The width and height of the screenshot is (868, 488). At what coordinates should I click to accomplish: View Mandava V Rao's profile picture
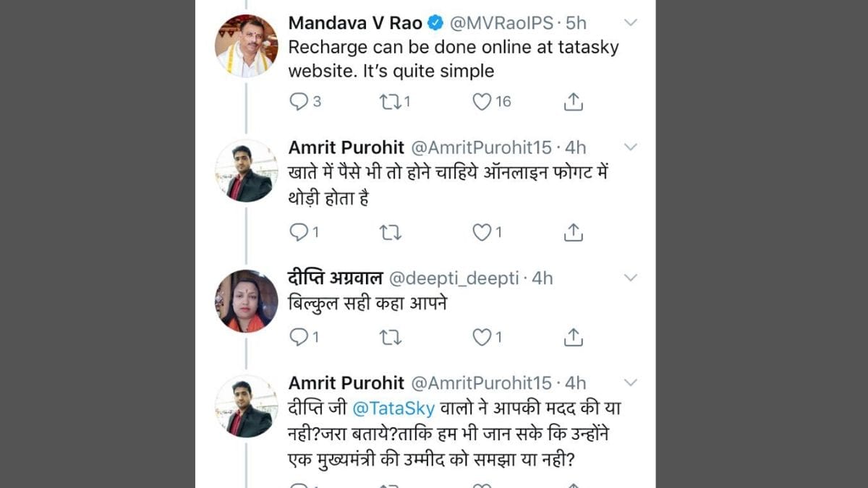246,46
